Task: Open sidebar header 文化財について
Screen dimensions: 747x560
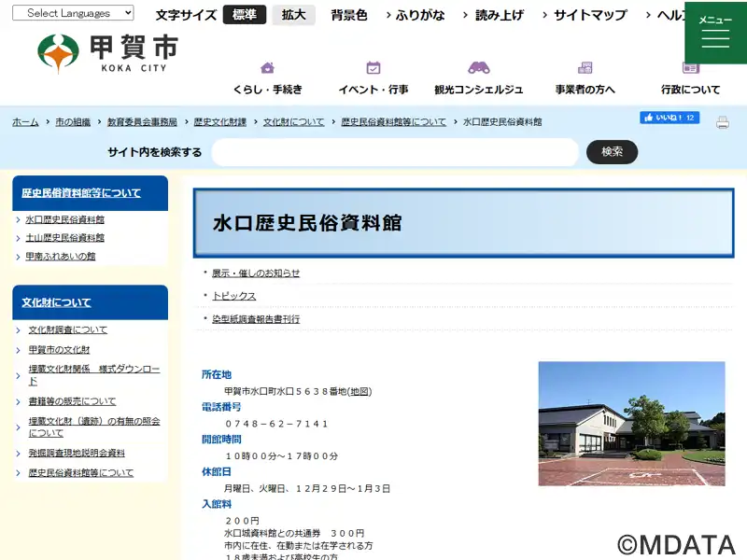Action: 56,302
